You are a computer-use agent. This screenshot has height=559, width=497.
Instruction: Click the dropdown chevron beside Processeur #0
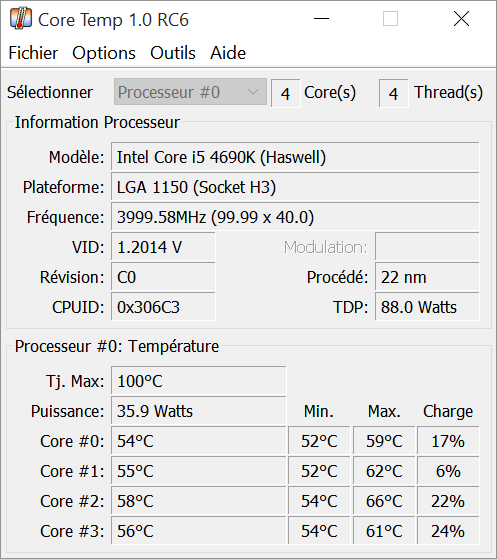(253, 92)
